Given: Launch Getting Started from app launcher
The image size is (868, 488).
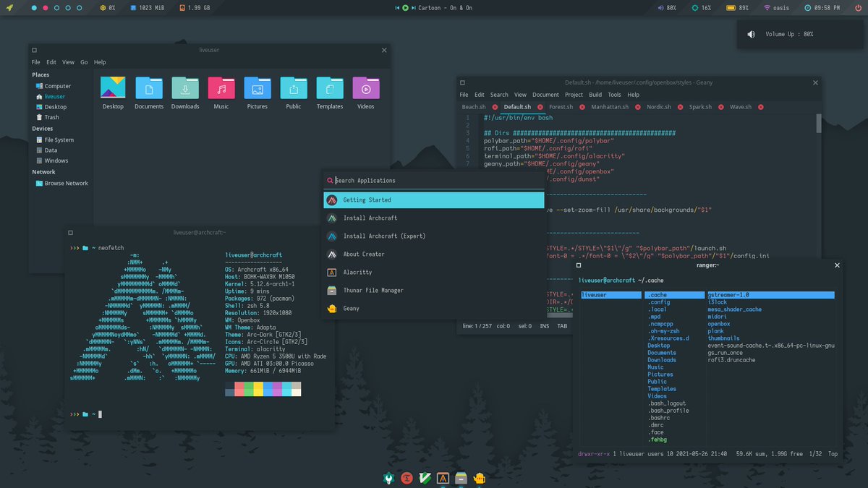Looking at the screenshot, I should point(434,200).
